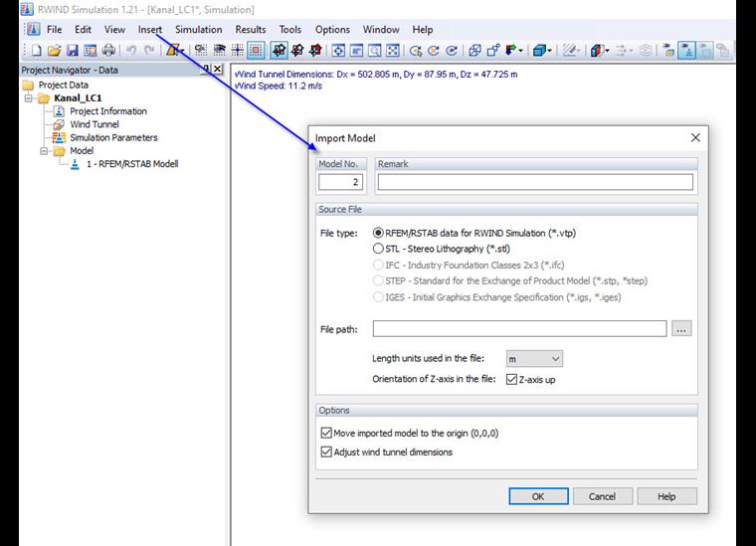Open the View menu
The image size is (756, 546).
coord(114,30)
